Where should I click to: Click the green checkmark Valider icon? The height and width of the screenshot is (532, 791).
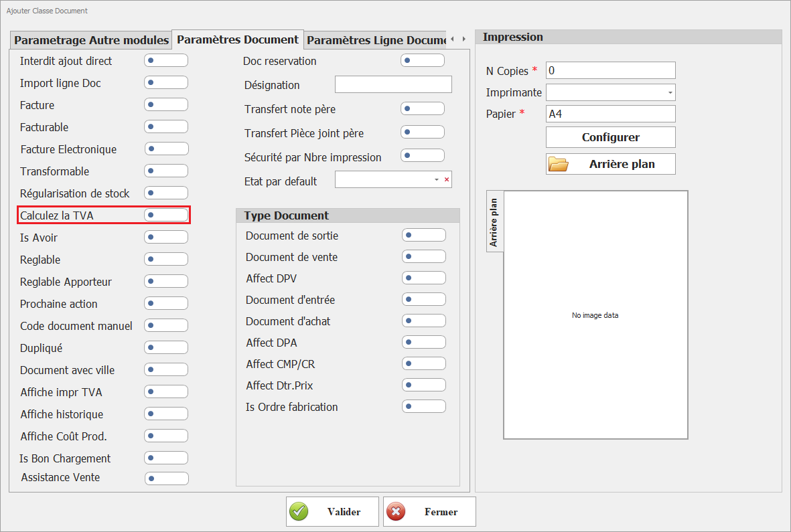(x=299, y=511)
